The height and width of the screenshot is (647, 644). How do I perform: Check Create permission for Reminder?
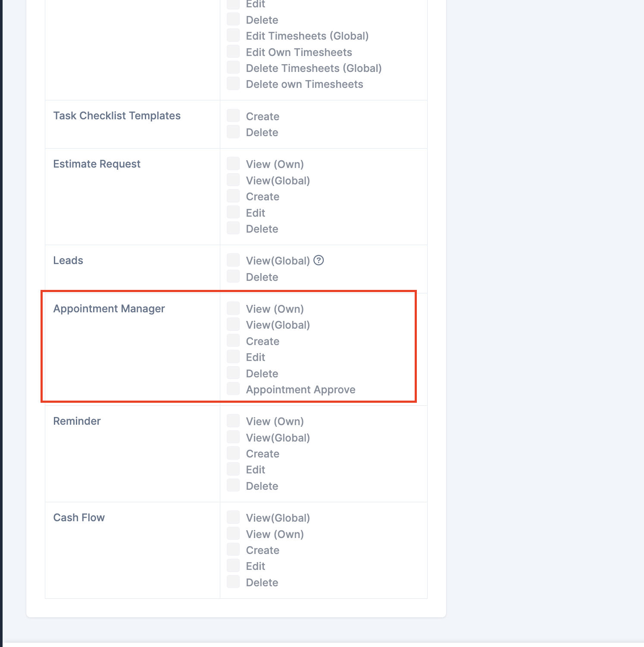point(233,453)
